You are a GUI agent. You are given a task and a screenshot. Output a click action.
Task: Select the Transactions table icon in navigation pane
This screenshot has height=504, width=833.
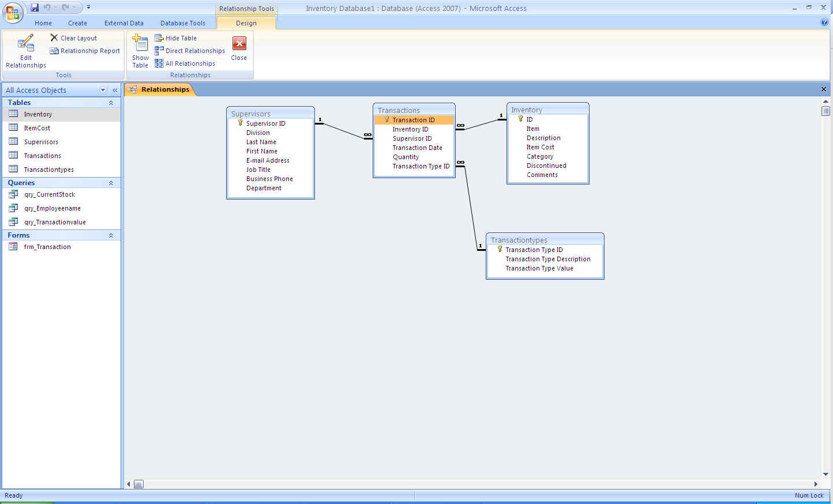13,155
